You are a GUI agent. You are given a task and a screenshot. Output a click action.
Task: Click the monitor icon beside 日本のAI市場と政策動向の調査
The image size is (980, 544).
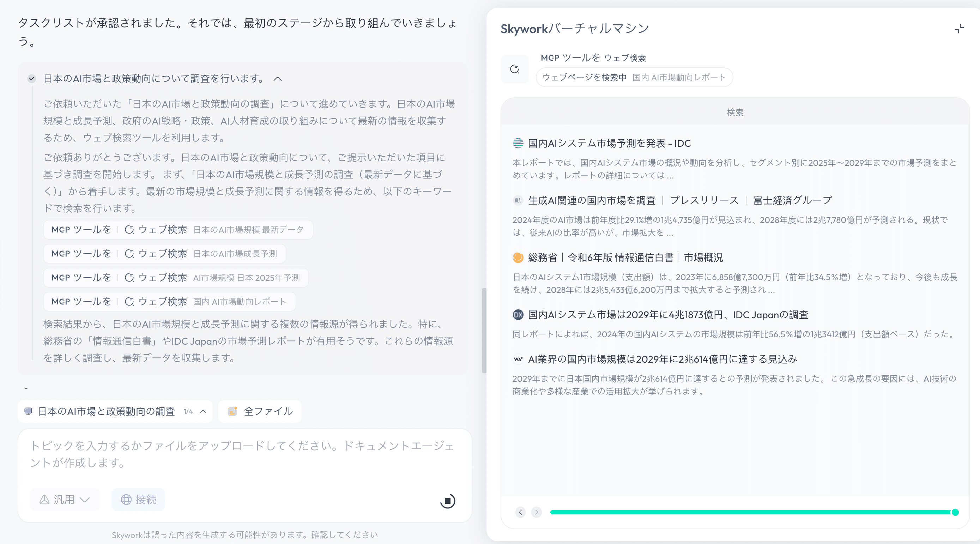(28, 411)
